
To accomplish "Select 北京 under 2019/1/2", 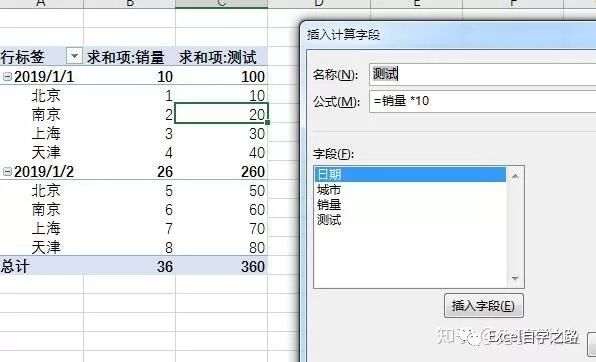I will click(x=46, y=191).
